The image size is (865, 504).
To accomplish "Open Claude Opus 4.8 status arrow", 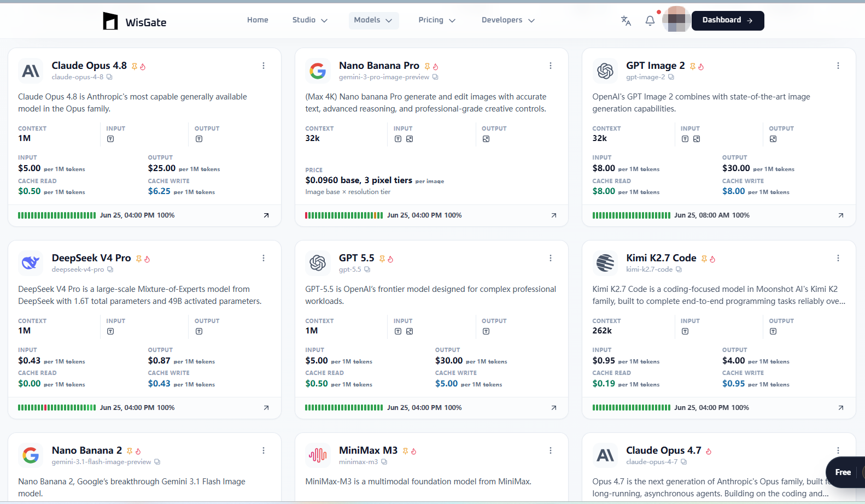I will point(266,215).
